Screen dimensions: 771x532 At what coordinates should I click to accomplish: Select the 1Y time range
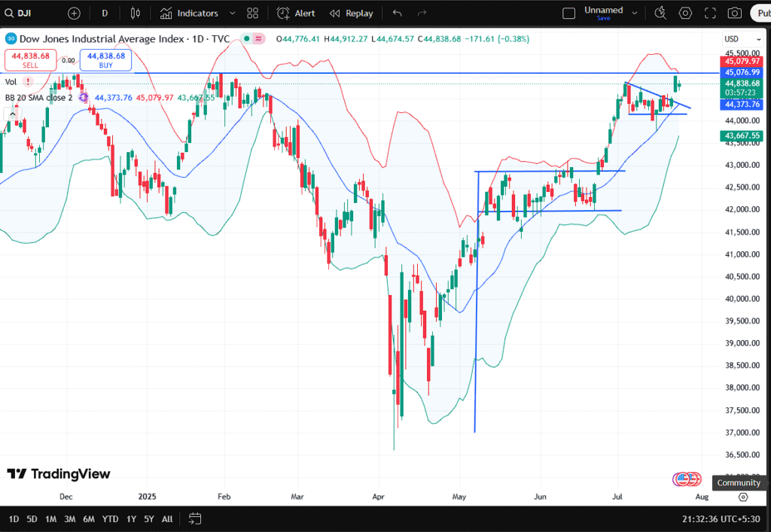pyautogui.click(x=131, y=519)
